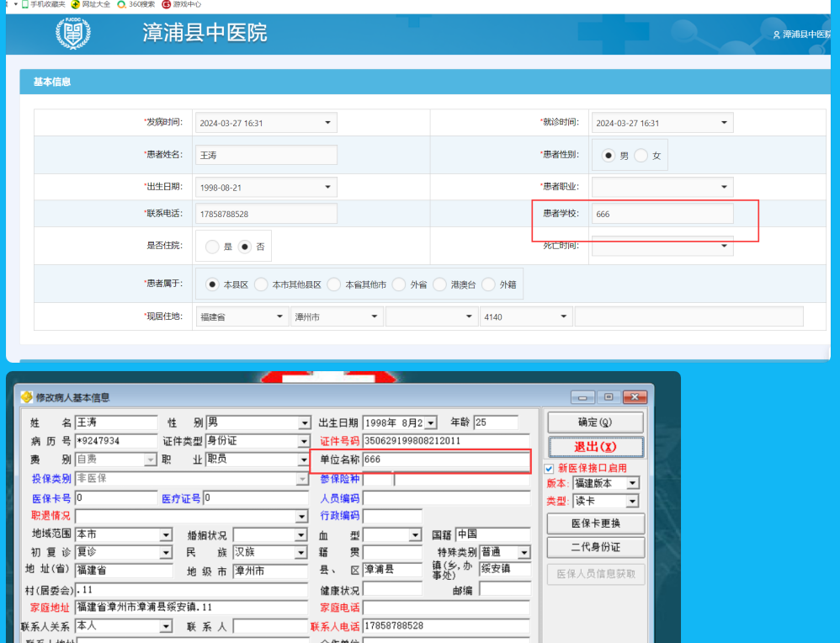This screenshot has height=643, width=840.
Task: Click the 二代身份证 button
Action: (595, 547)
